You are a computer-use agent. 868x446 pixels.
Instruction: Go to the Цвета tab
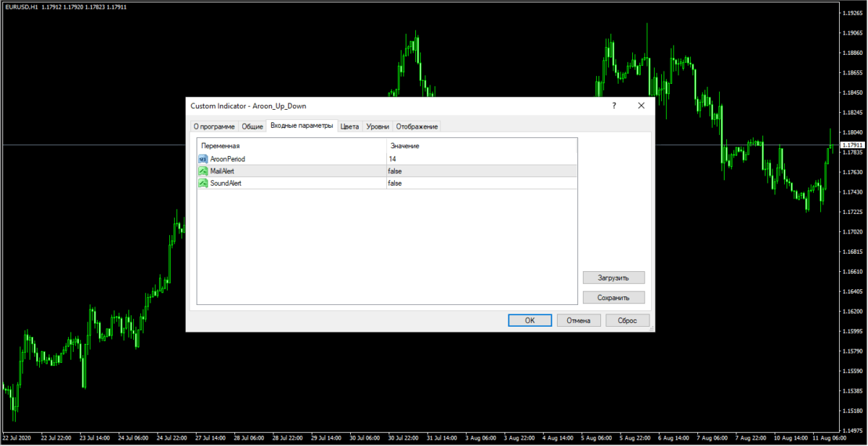(x=349, y=126)
